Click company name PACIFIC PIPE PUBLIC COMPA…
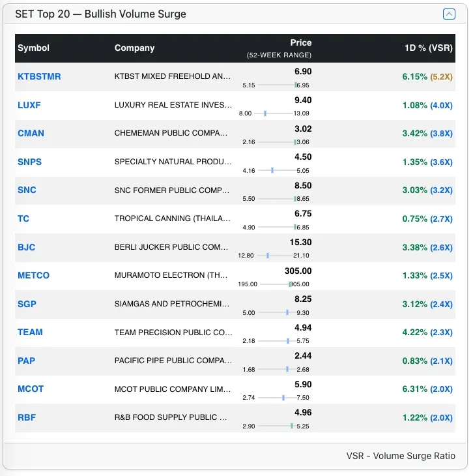This screenshot has width=473, height=476. 173,361
